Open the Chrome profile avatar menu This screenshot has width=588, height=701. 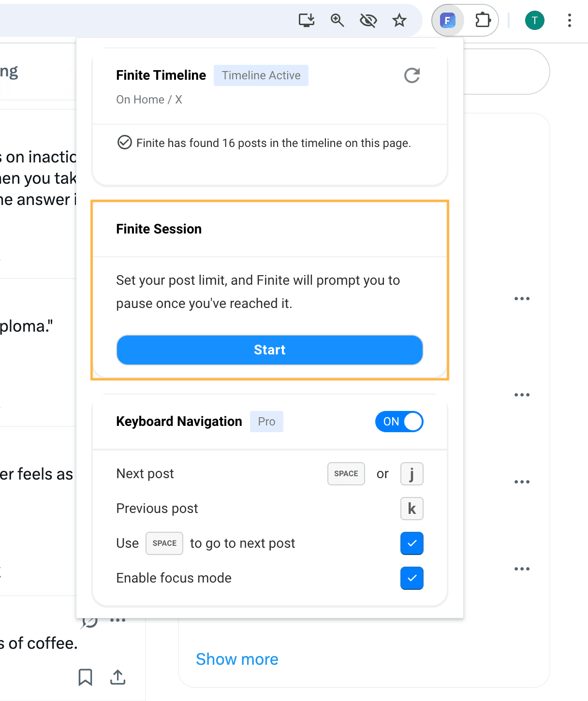(535, 20)
